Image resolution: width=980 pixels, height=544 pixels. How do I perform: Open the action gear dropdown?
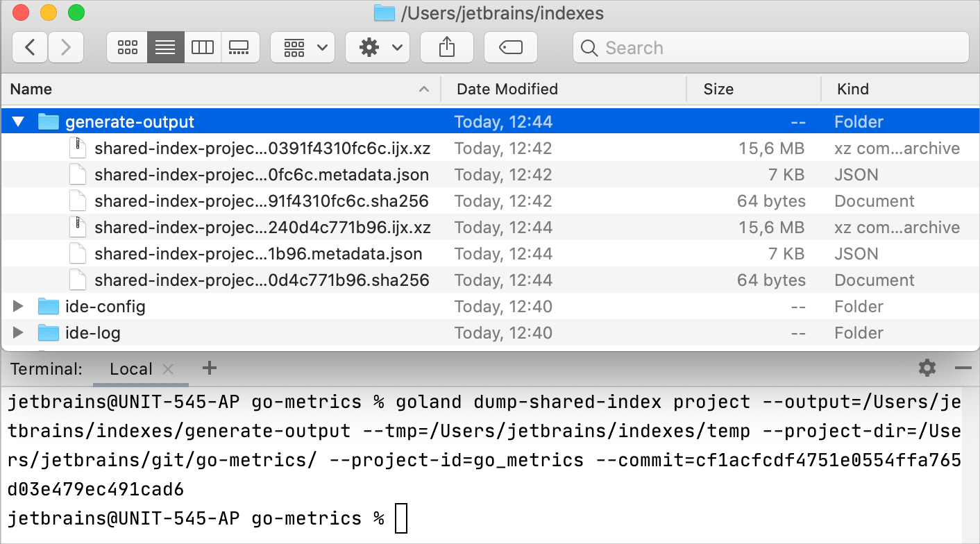click(x=377, y=46)
